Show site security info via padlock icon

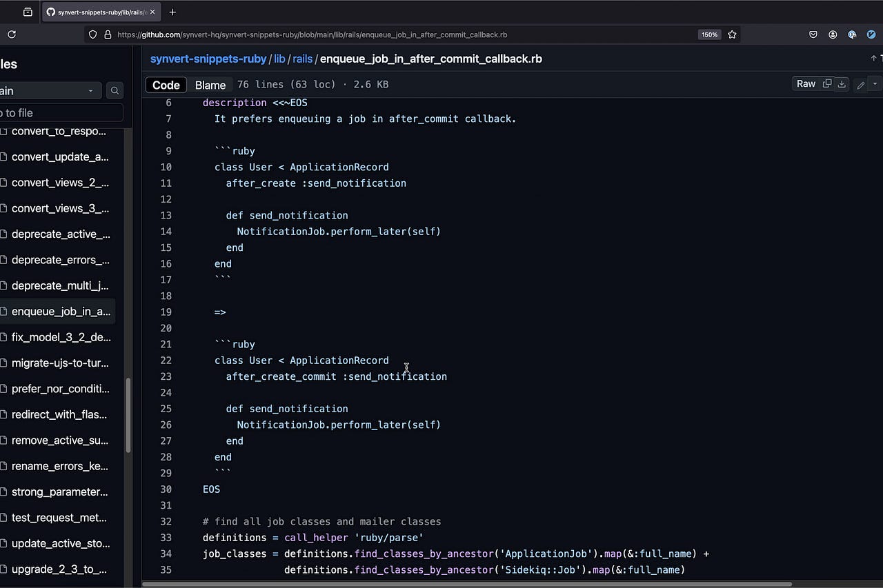pos(108,34)
